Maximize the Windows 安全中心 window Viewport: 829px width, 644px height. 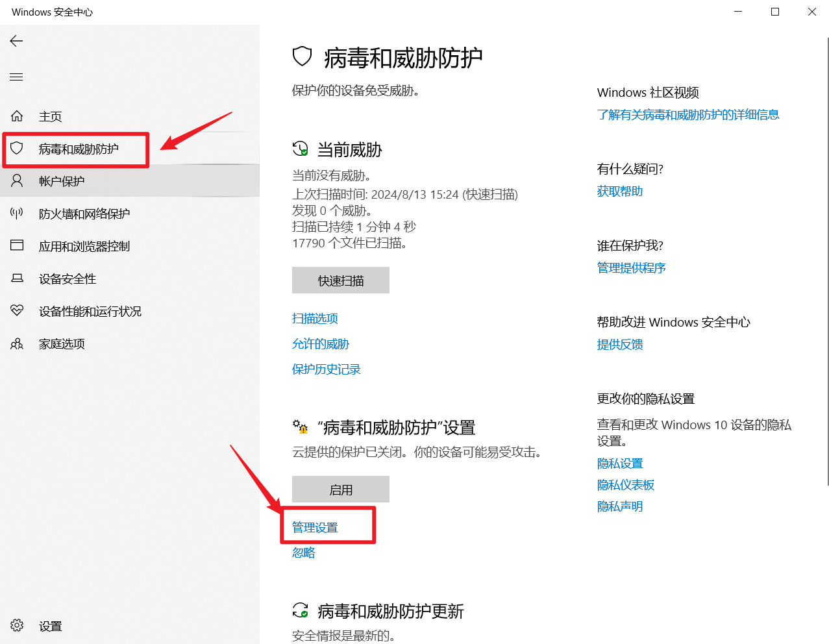click(774, 12)
